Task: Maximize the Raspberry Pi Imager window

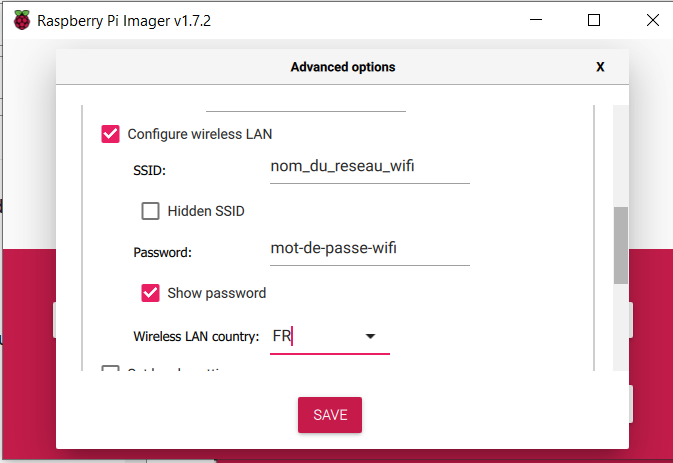Action: coord(594,20)
